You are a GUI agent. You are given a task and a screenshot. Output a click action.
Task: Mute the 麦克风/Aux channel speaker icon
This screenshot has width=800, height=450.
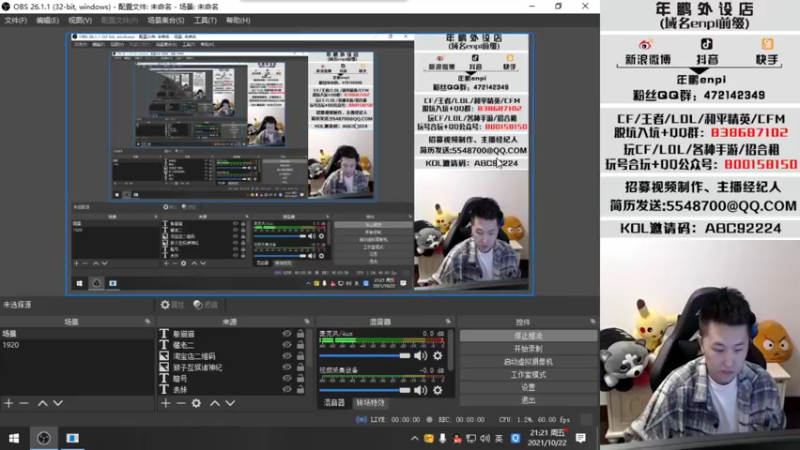pyautogui.click(x=420, y=356)
